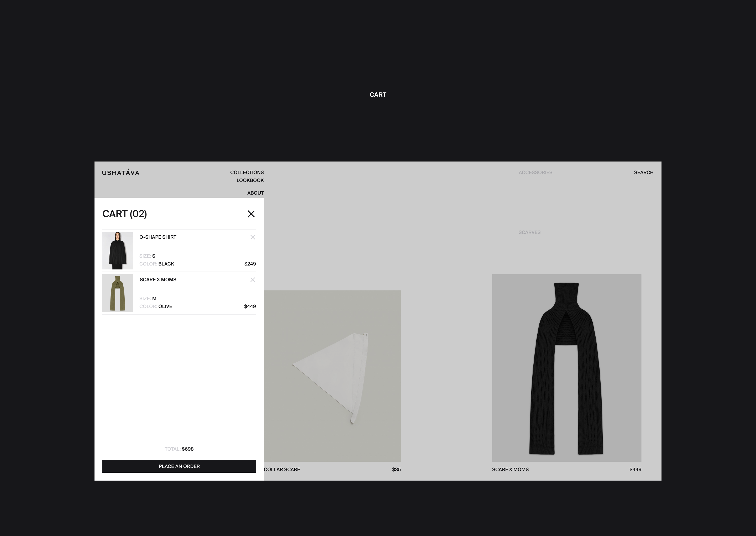Open the olive scarf thumbnail in cart
This screenshot has width=756, height=536.
point(118,293)
